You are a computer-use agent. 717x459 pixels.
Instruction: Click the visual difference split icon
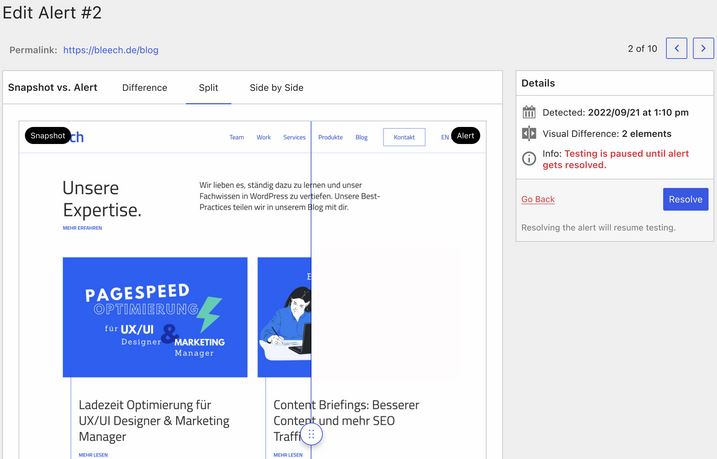[x=529, y=133]
